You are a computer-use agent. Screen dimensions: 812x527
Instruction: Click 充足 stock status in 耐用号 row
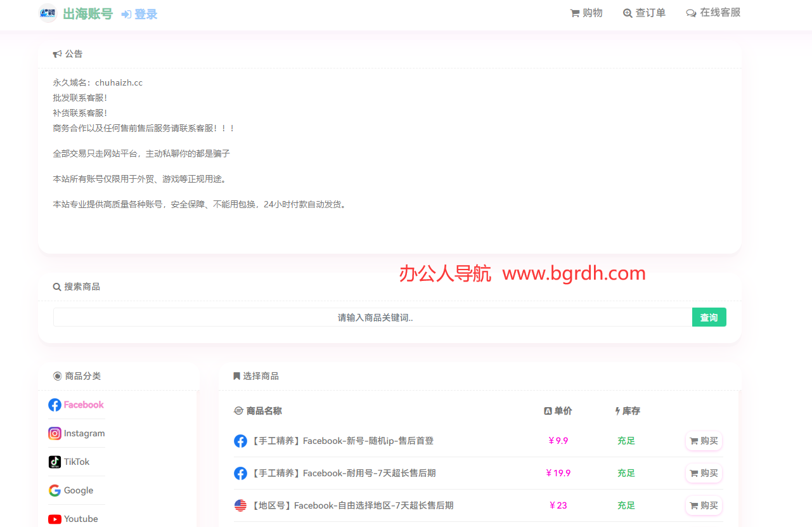tap(626, 473)
